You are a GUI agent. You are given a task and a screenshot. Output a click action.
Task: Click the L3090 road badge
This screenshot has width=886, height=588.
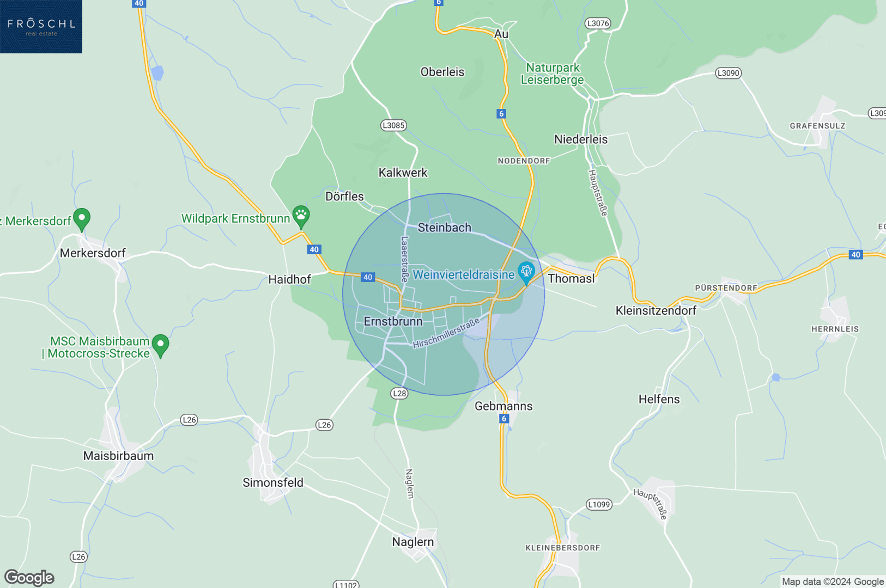(729, 73)
